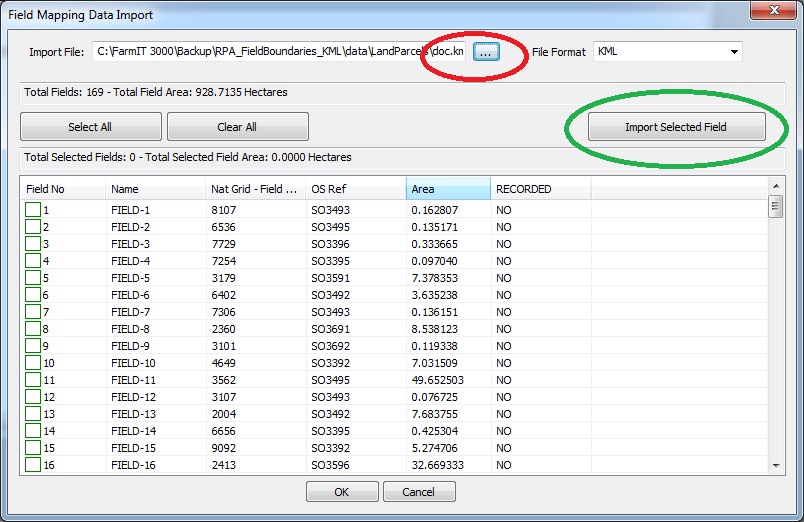Enable the FIELD-13 checkbox
Viewport: 804px width, 522px height.
coord(33,414)
